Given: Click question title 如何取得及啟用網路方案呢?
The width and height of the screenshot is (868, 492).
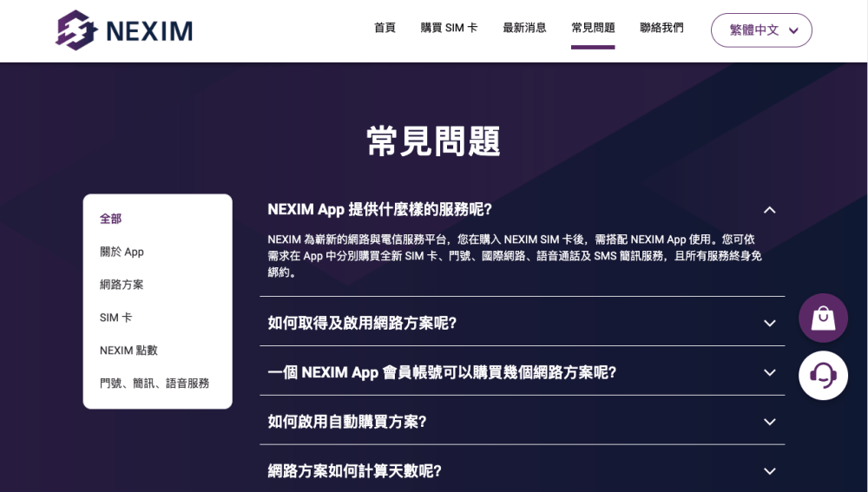Looking at the screenshot, I should pyautogui.click(x=362, y=323).
